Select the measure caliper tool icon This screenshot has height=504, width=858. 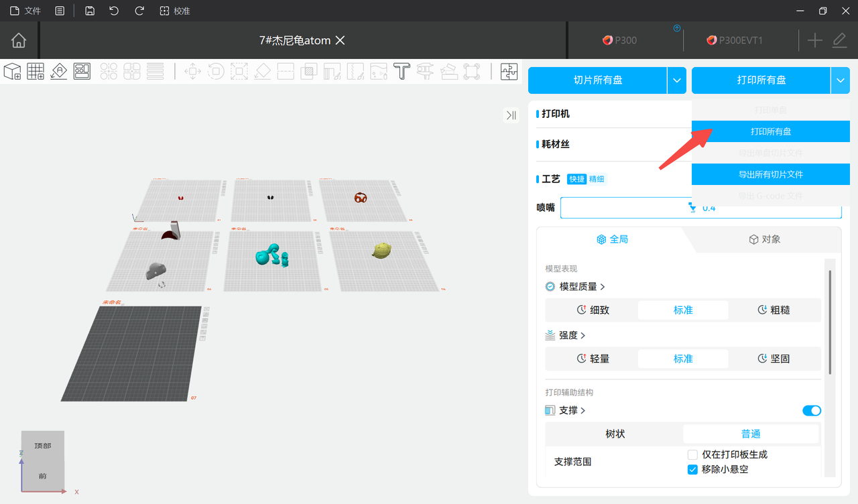(x=425, y=71)
